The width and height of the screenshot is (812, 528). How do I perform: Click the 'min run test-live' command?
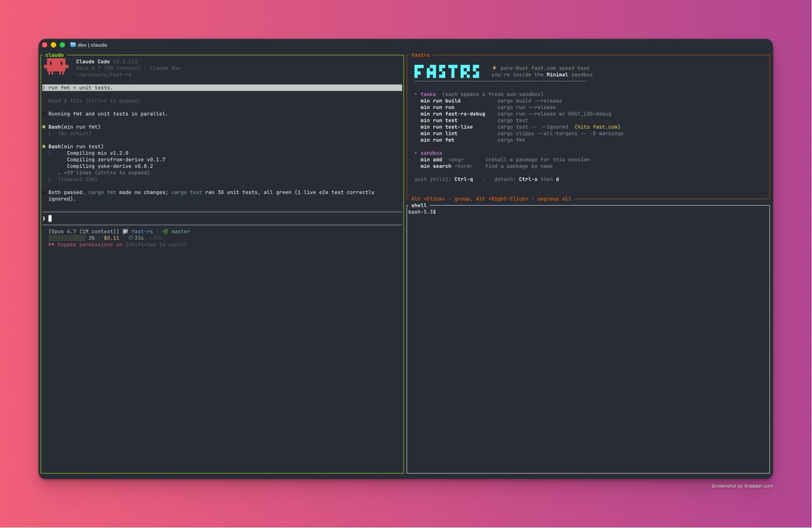[x=447, y=127]
